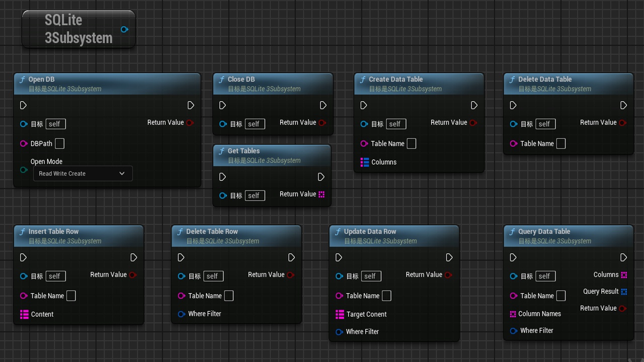Click DBPath string input pin
The width and height of the screenshot is (644, 362).
(x=24, y=144)
